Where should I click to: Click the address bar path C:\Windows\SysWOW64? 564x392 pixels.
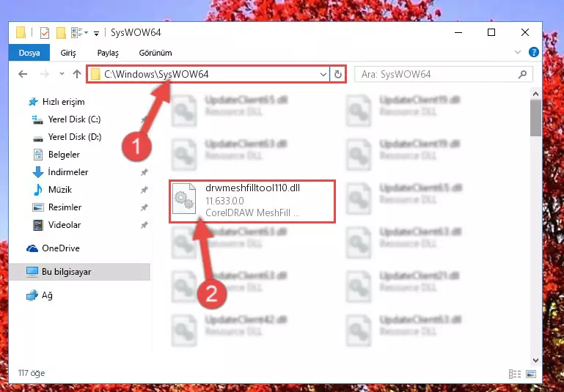tap(156, 74)
